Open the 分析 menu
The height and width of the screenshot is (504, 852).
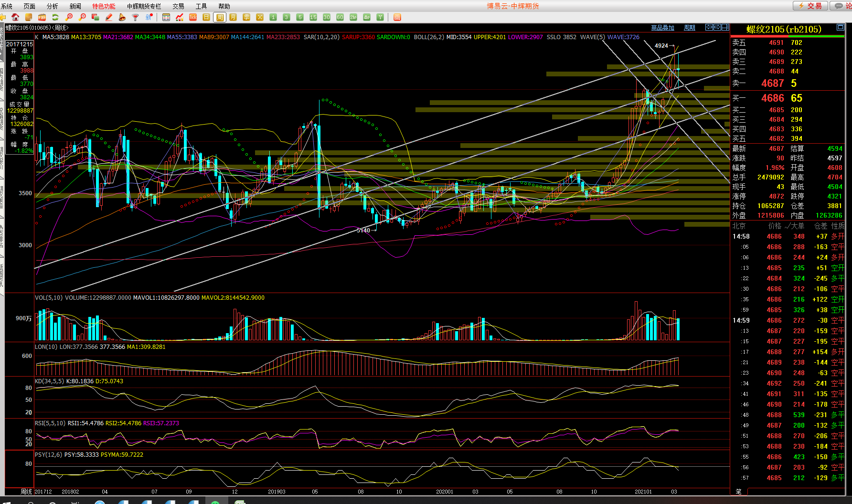pyautogui.click(x=53, y=6)
